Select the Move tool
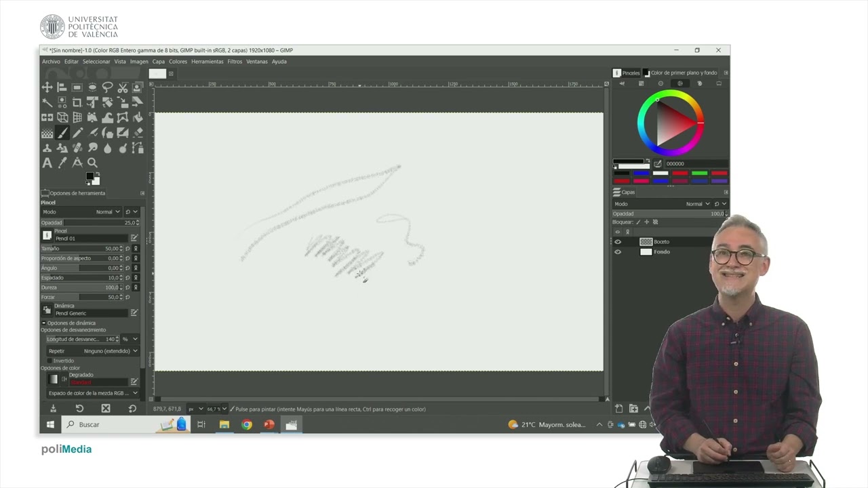 47,87
